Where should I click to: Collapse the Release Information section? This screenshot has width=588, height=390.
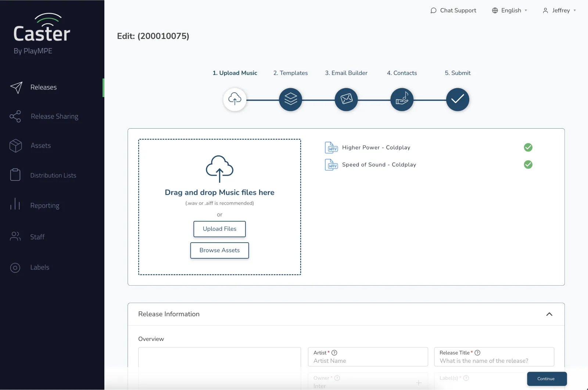tap(549, 314)
